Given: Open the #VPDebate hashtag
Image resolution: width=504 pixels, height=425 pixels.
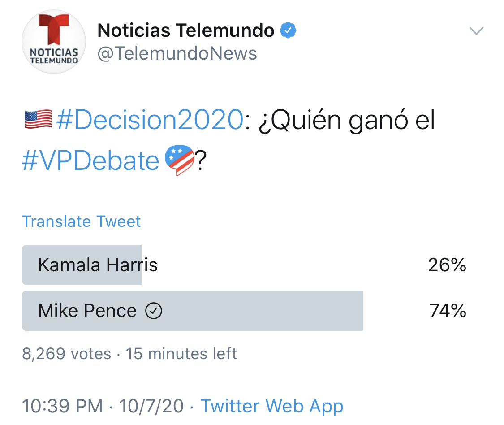Looking at the screenshot, I should [90, 160].
